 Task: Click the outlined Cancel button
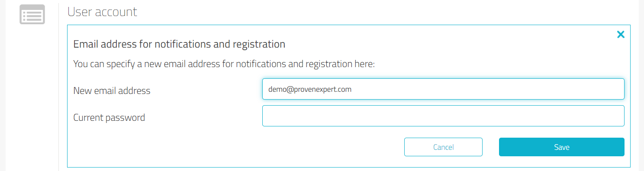(x=443, y=147)
